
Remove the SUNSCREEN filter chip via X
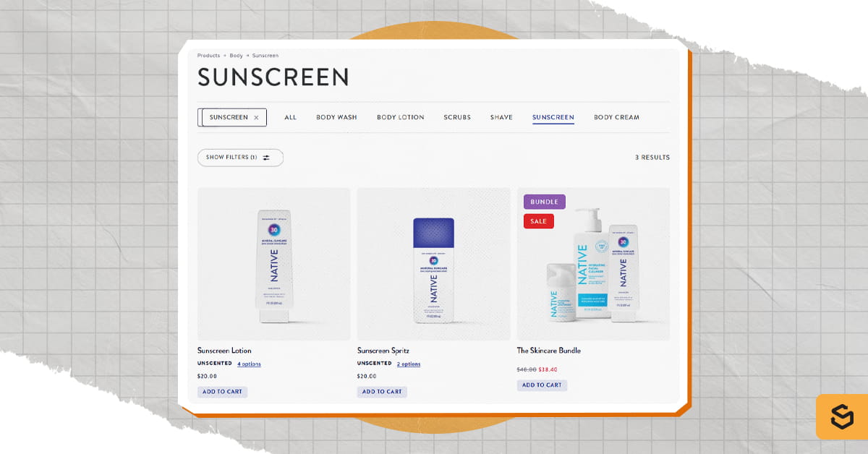click(x=256, y=118)
